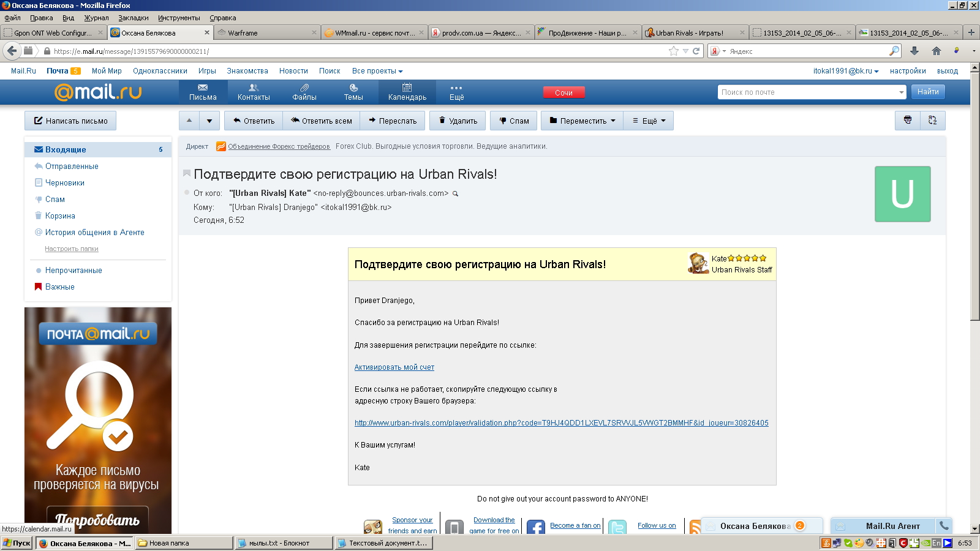Click the Facebook icon in footer

click(x=536, y=528)
